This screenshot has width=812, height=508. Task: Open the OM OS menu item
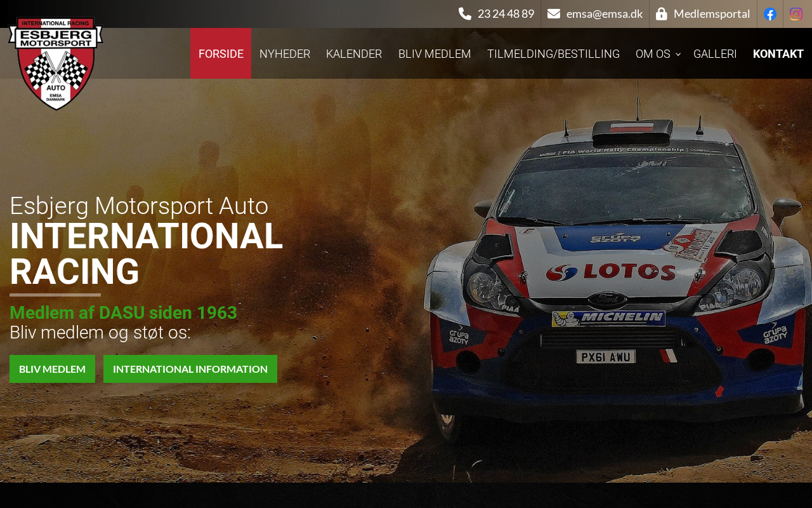(x=653, y=53)
